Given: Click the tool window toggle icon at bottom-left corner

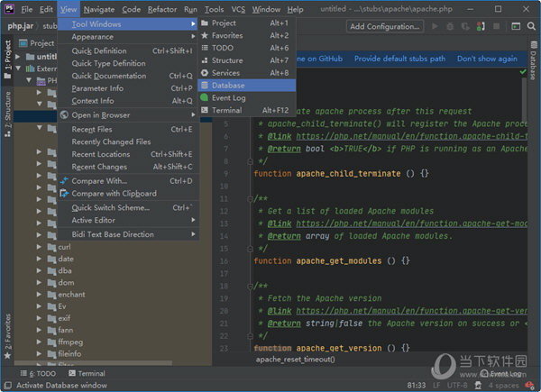Looking at the screenshot, I should (x=7, y=385).
